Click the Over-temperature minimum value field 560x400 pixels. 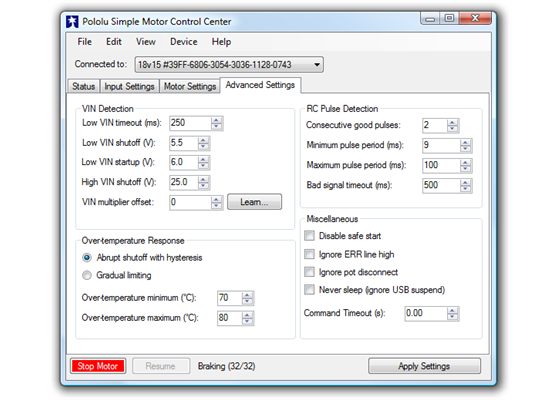pos(230,298)
